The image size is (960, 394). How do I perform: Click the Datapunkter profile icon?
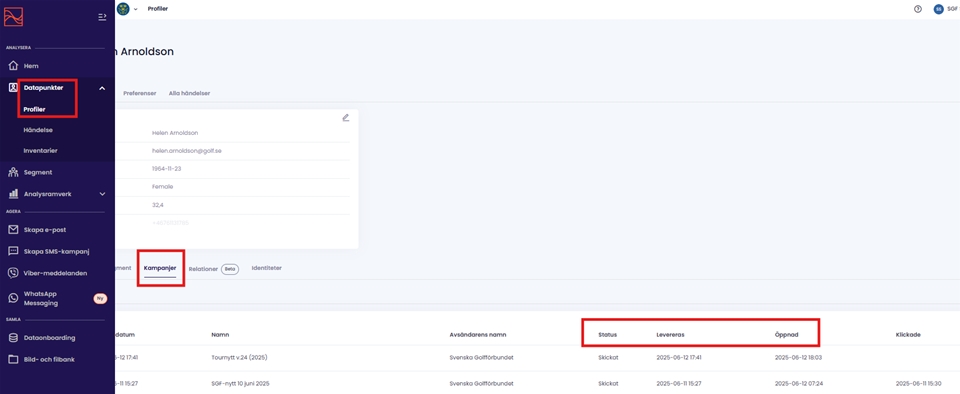coord(13,87)
